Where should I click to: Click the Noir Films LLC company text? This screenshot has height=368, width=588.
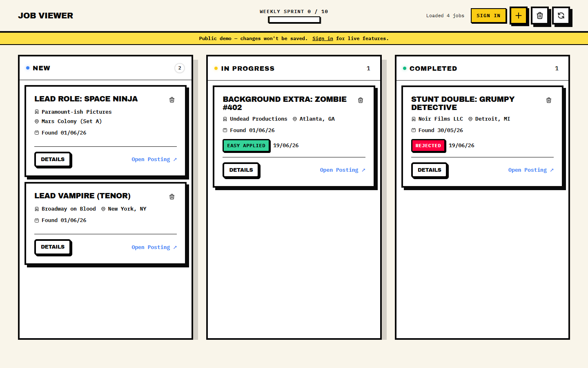pos(441,119)
